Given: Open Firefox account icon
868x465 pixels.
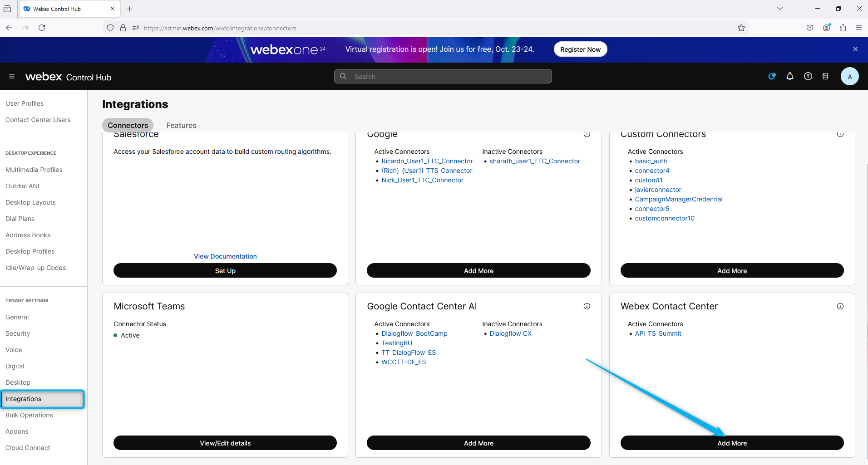Looking at the screenshot, I should pos(827,28).
